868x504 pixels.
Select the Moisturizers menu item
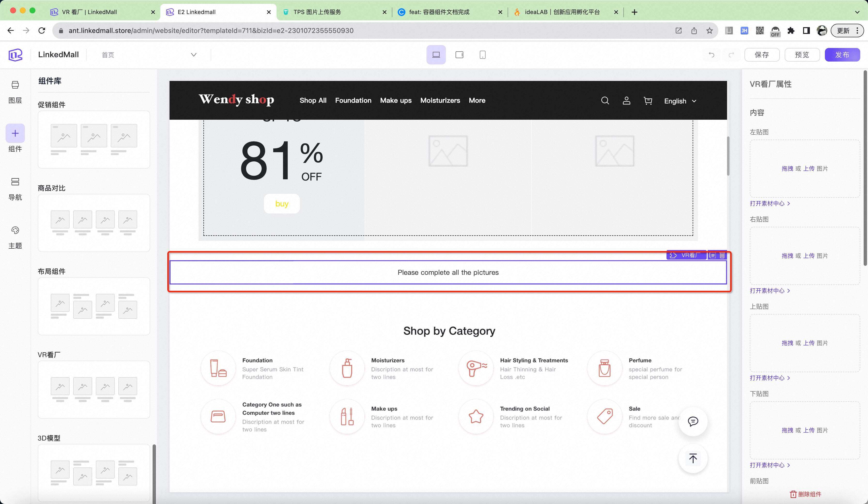click(440, 100)
